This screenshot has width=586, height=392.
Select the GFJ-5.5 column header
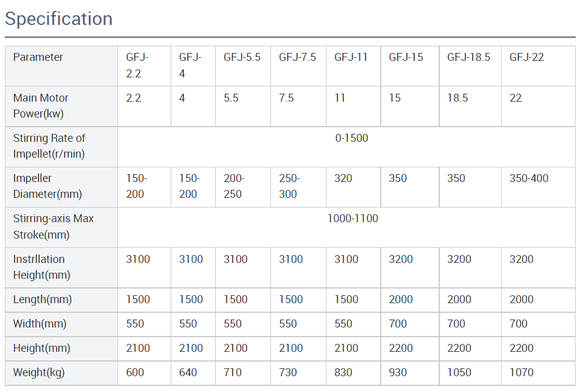pyautogui.click(x=242, y=57)
